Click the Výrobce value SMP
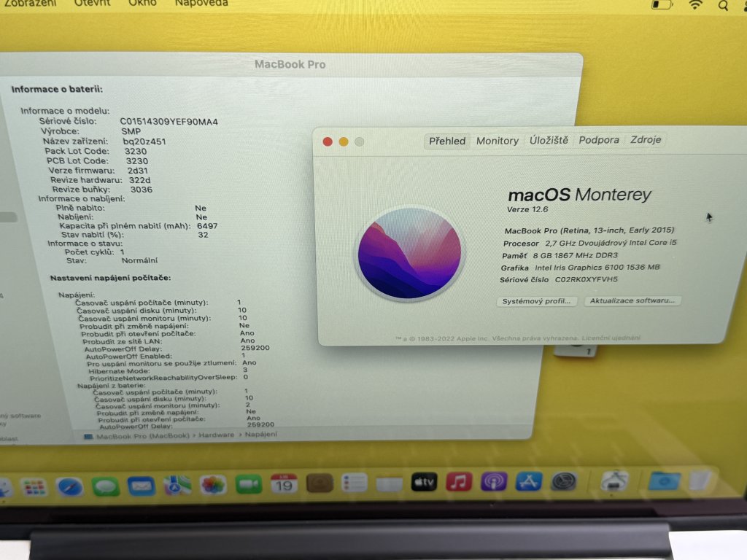Image resolution: width=747 pixels, height=560 pixels. click(131, 131)
